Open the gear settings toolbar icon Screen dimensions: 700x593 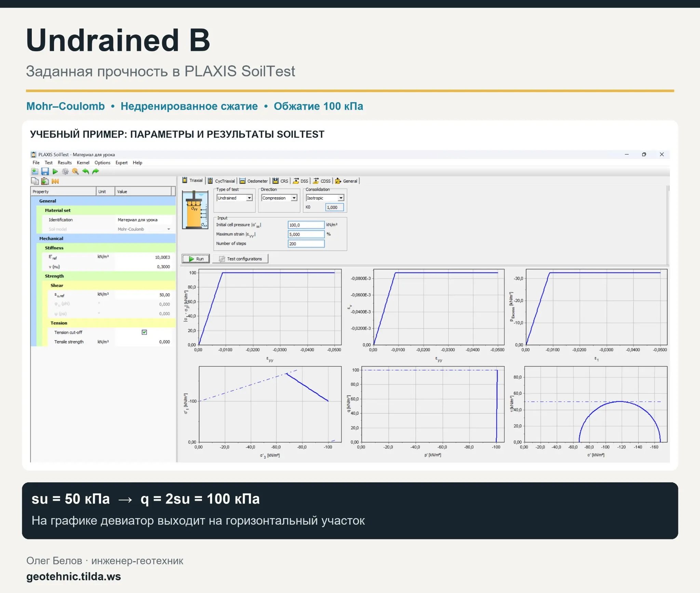[x=65, y=172]
